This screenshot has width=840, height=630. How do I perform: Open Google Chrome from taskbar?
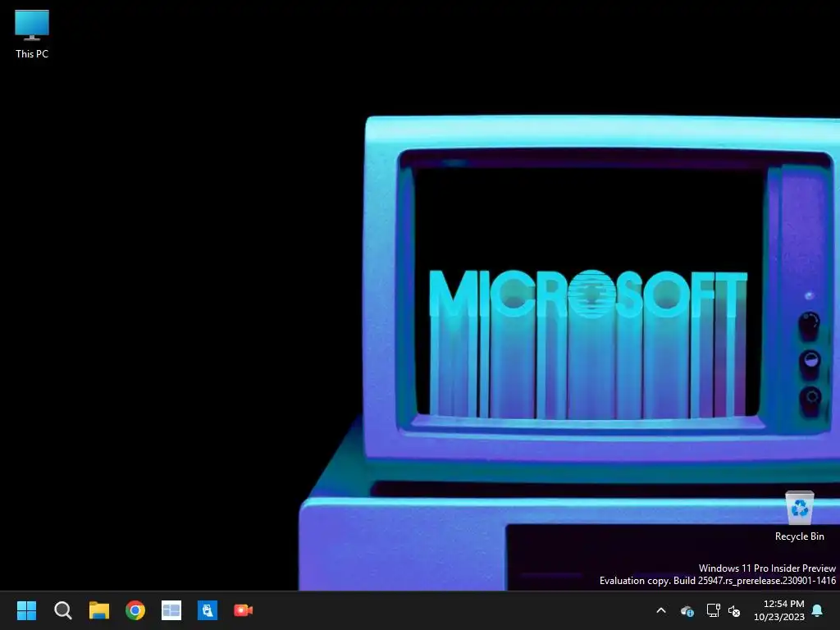click(135, 610)
